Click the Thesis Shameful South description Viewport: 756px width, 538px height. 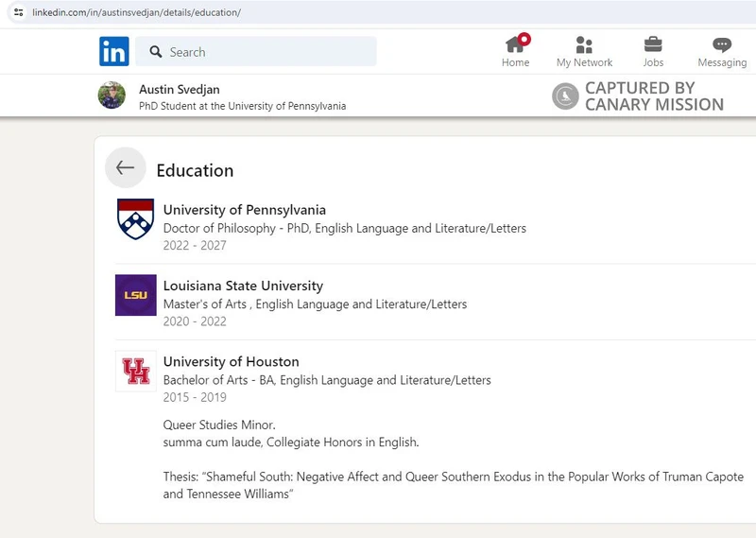point(454,485)
